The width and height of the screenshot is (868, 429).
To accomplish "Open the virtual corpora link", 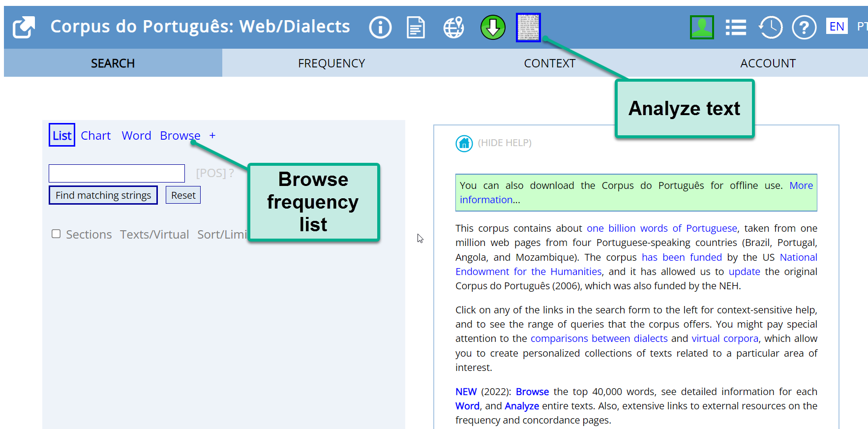I will (725, 338).
